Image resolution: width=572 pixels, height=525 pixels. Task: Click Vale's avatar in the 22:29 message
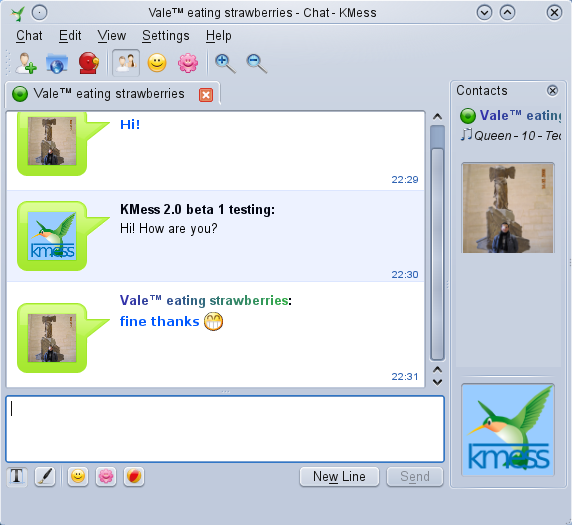coord(52,141)
